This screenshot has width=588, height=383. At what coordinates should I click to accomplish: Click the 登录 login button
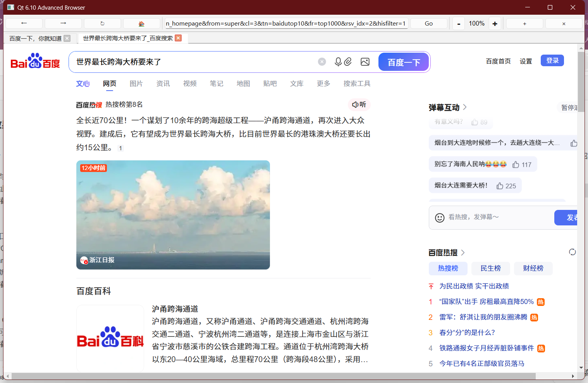552,60
